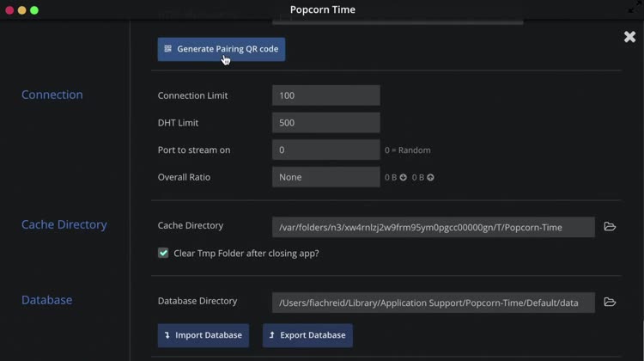644x361 pixels.
Task: Select the Database section heading
Action: coord(47,300)
